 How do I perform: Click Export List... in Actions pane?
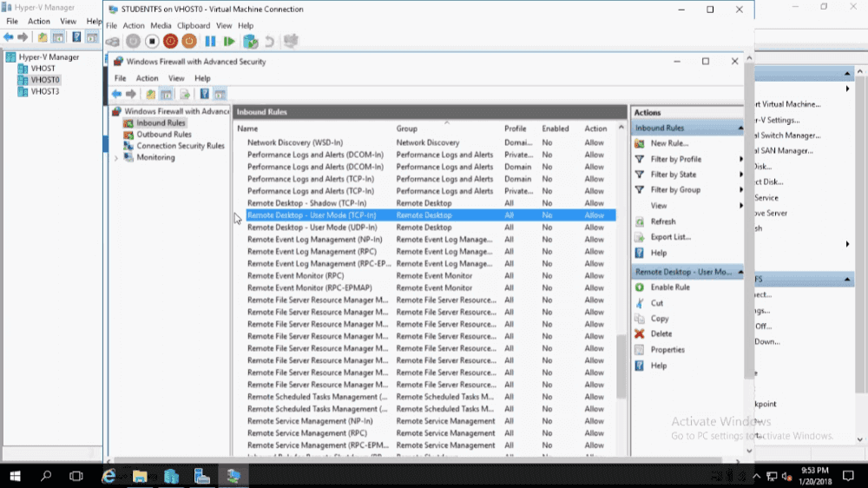pos(670,237)
